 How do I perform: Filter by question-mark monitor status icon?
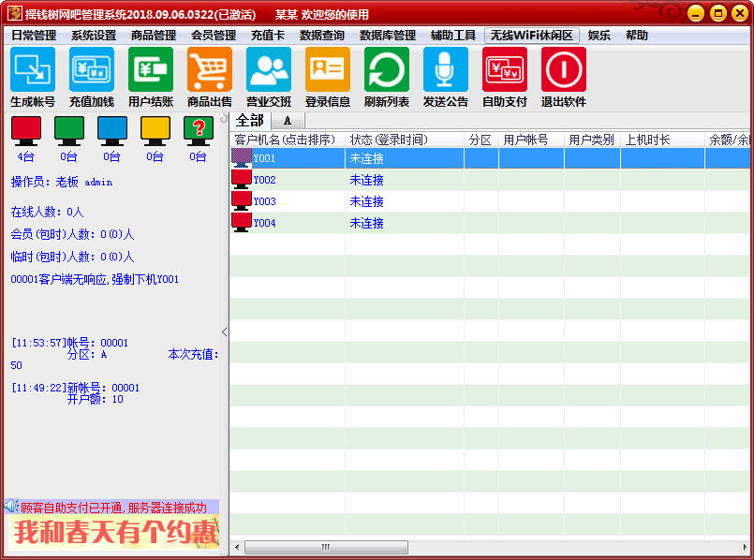pyautogui.click(x=198, y=129)
